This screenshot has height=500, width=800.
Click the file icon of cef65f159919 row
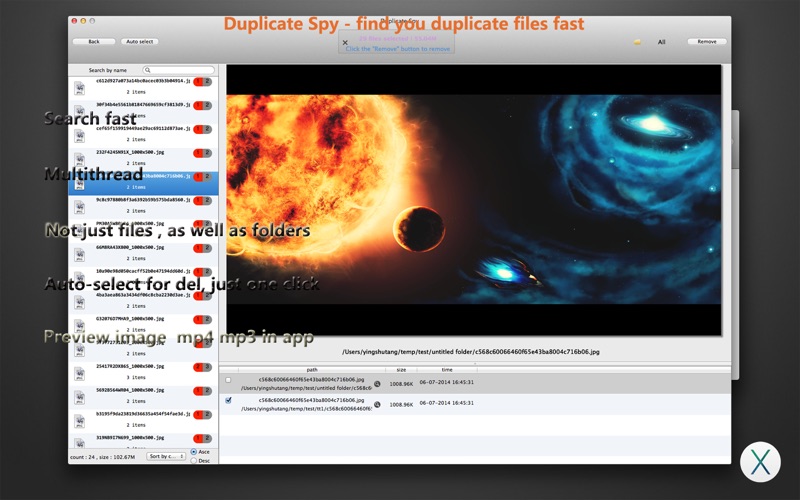click(80, 136)
